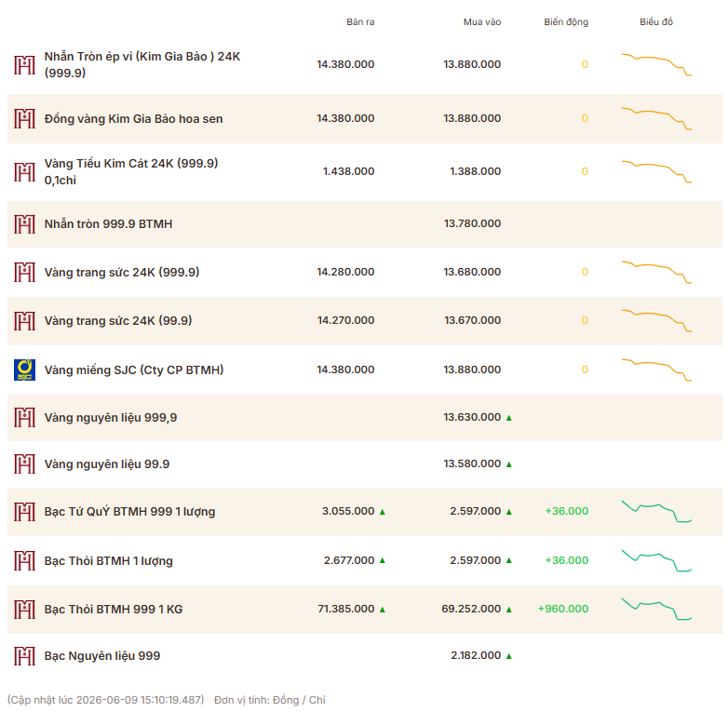The image size is (728, 712).
Task: Click the 13.680.000 buy price
Action: tap(472, 272)
